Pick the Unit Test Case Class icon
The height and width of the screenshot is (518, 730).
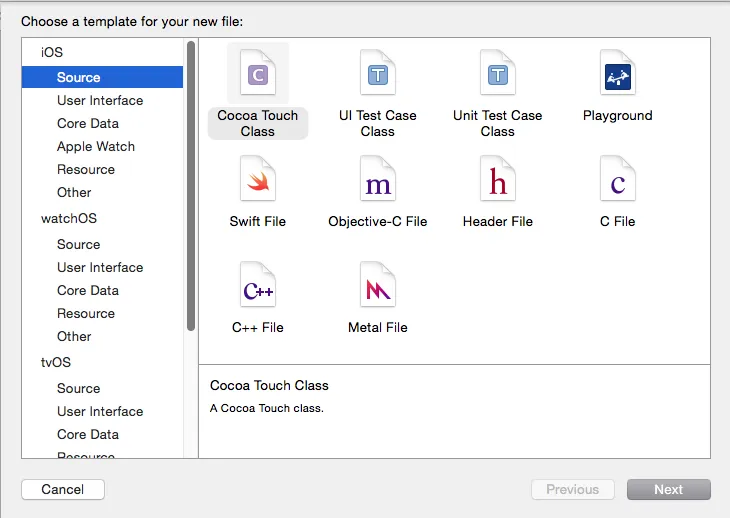point(497,73)
